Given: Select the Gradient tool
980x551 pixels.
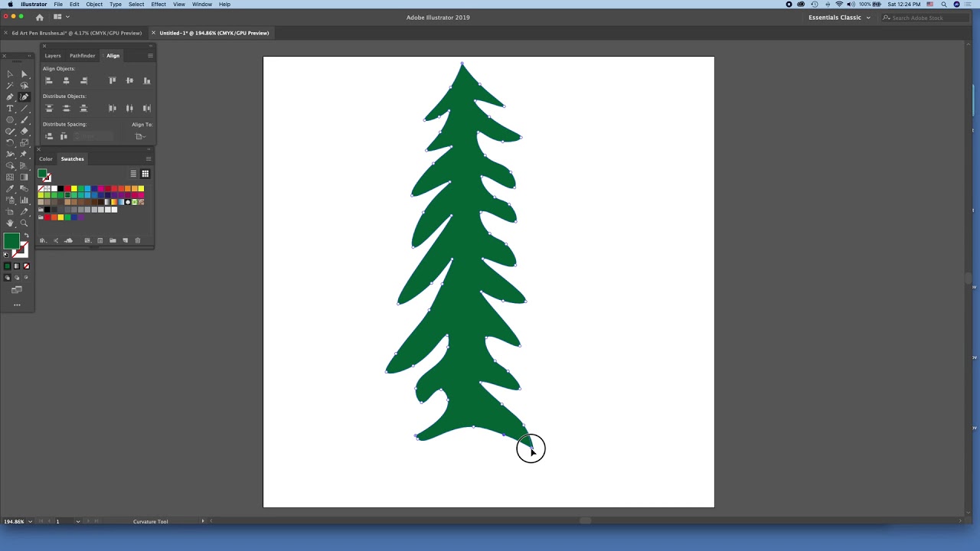Looking at the screenshot, I should click(x=24, y=177).
